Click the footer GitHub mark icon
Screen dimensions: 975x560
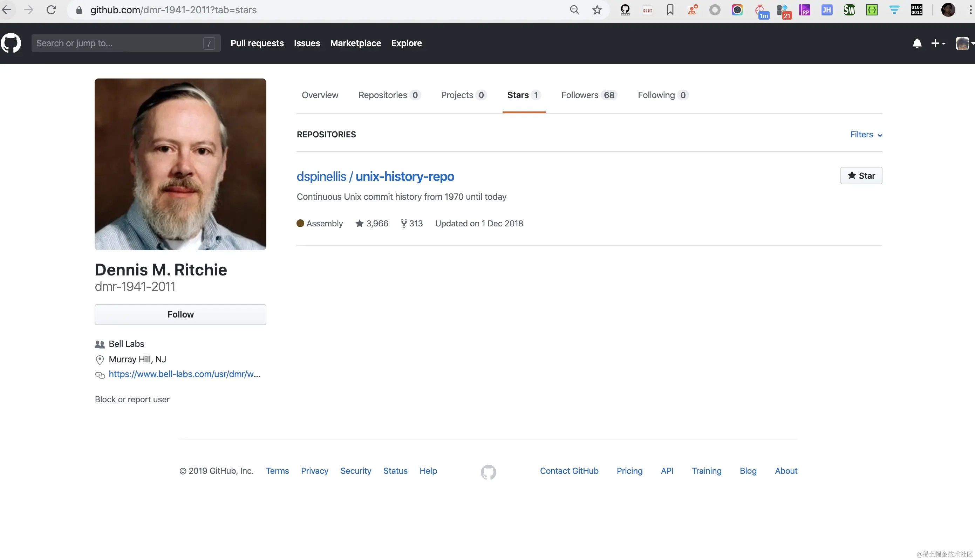coord(488,472)
